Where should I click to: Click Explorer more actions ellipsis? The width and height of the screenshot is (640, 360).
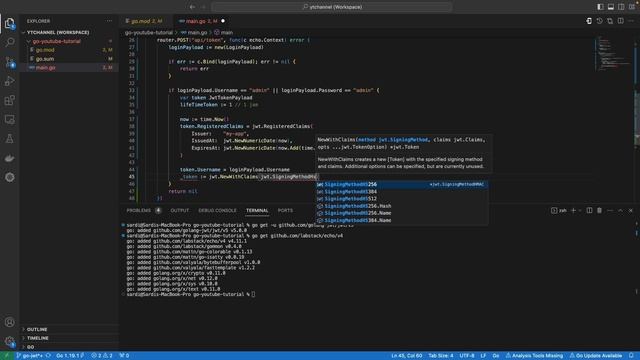(109, 21)
